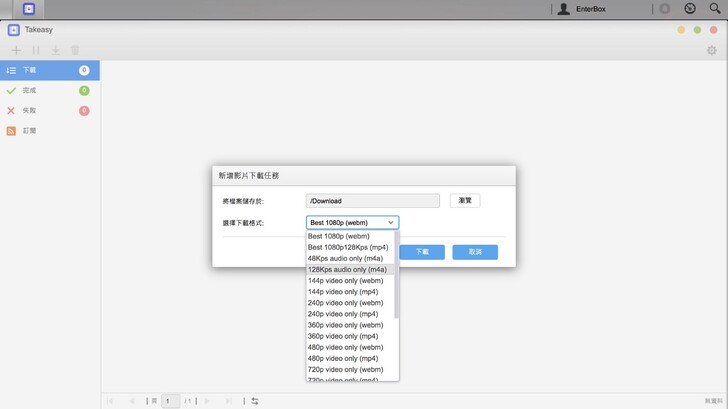Image resolution: width=728 pixels, height=409 pixels.
Task: Go to first page pager icon
Action: pos(110,401)
